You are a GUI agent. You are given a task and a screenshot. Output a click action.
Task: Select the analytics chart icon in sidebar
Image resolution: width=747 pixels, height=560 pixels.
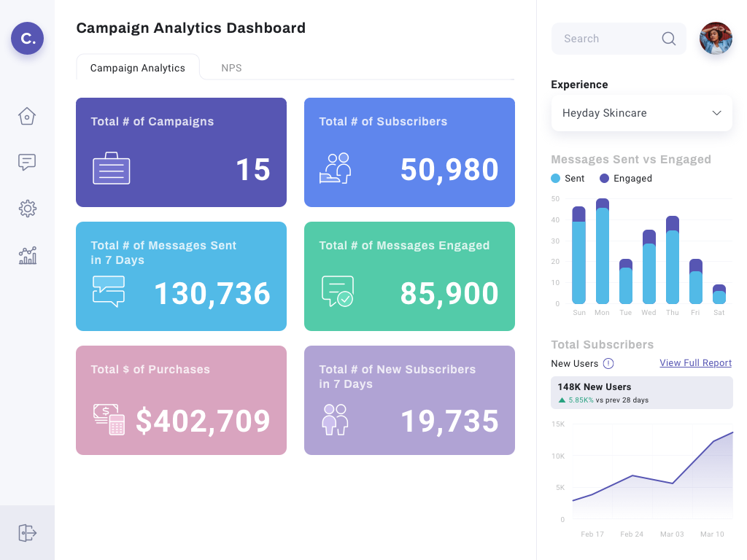tap(27, 255)
